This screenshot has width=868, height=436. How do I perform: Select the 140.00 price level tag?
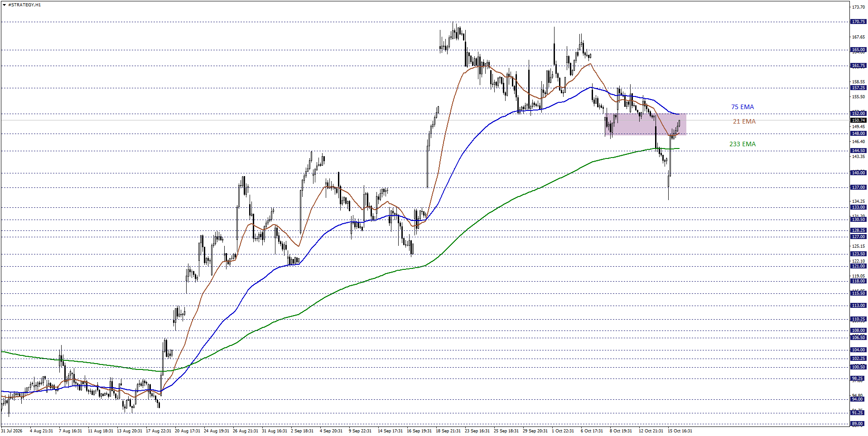point(858,173)
